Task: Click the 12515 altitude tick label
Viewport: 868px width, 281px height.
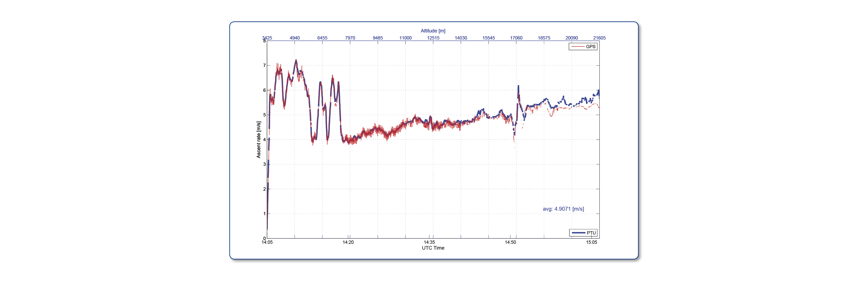Action: pyautogui.click(x=433, y=38)
